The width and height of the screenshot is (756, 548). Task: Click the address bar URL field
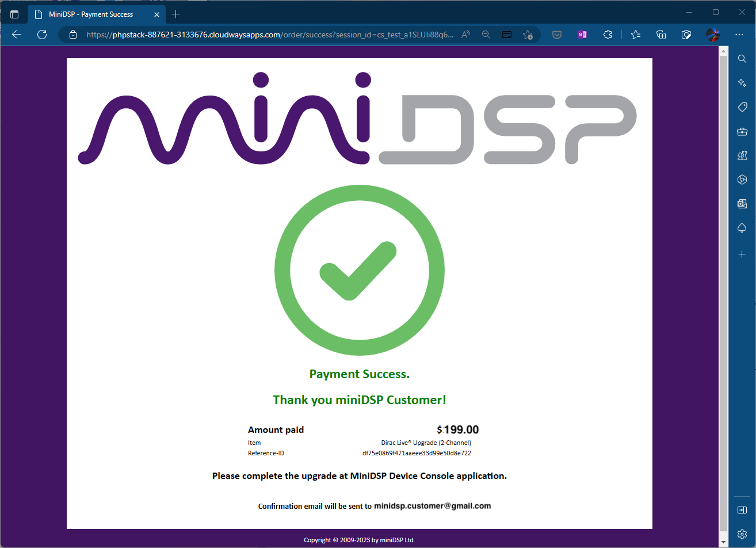270,35
